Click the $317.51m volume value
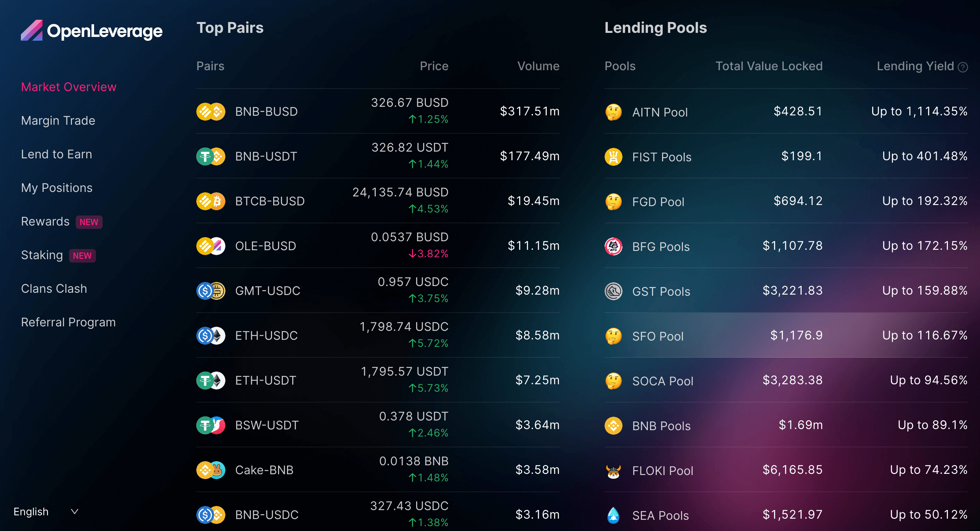980x531 pixels. tap(530, 111)
